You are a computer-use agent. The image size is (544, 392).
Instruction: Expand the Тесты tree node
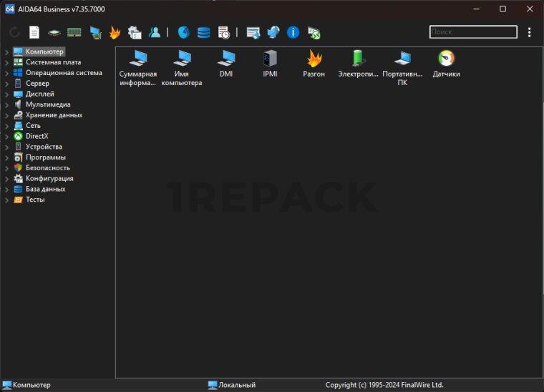(x=6, y=200)
